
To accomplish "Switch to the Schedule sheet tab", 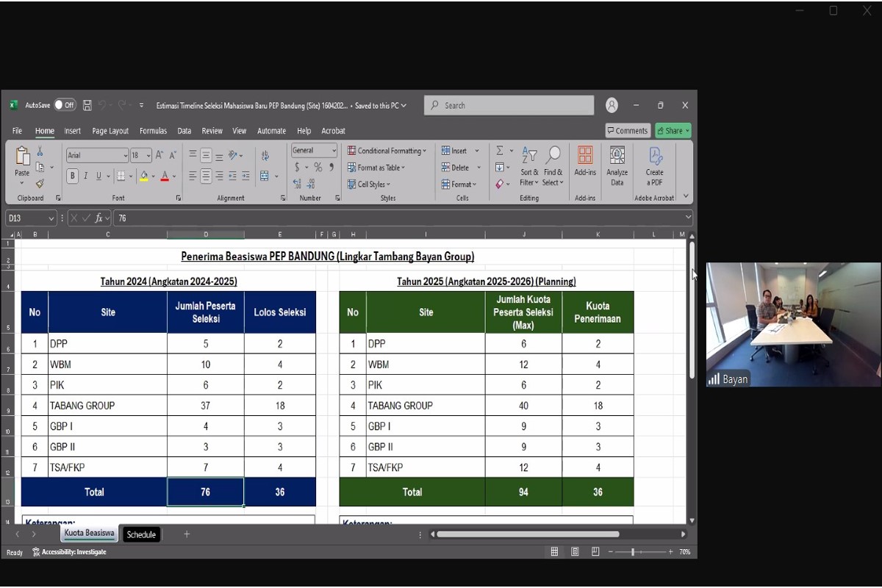I will [141, 534].
